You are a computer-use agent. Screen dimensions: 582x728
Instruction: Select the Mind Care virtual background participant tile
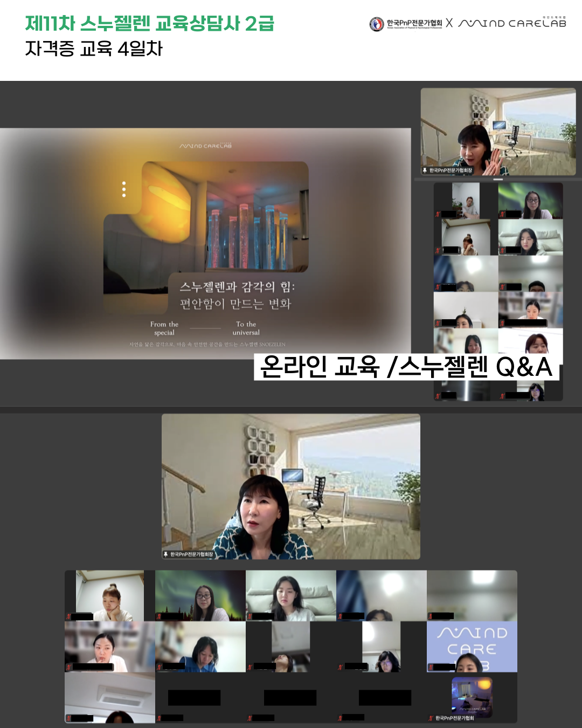(472, 647)
